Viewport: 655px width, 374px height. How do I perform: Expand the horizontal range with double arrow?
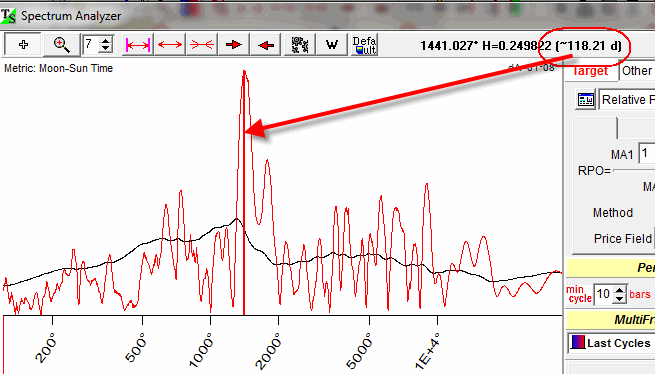point(170,44)
